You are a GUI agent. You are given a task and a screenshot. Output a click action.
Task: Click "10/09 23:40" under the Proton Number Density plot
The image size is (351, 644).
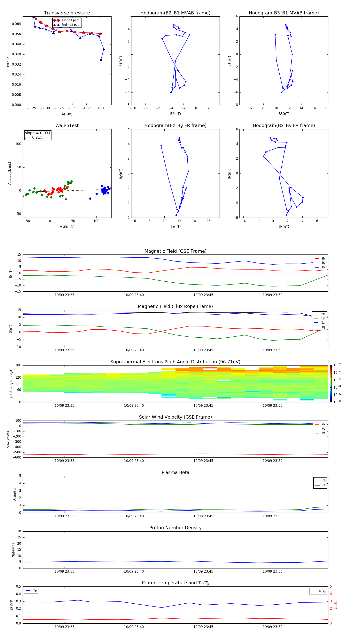(134, 571)
